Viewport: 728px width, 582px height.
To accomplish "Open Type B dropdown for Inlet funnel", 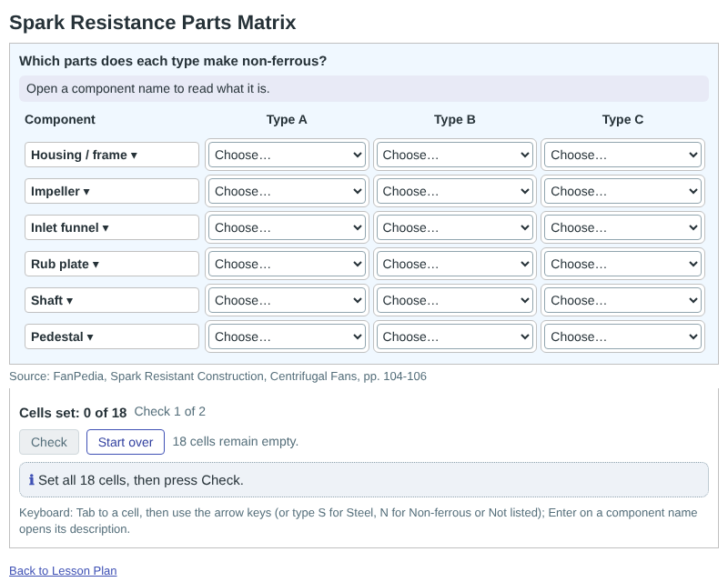I will click(x=454, y=227).
